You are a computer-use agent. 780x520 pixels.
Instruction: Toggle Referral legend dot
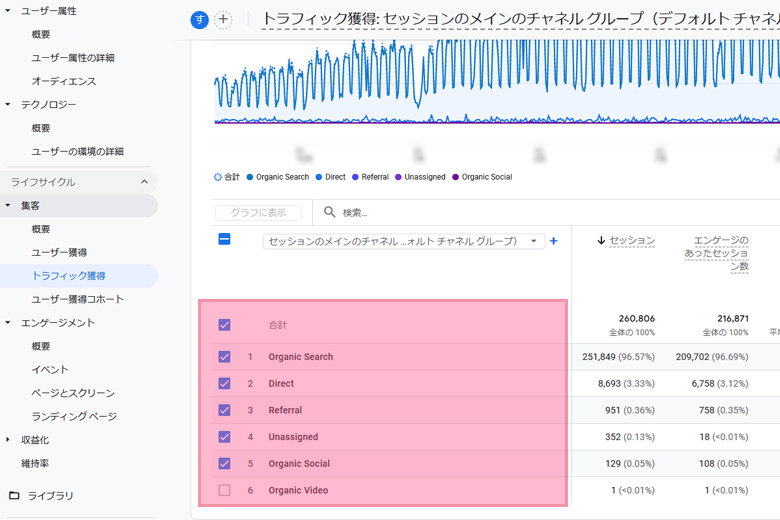tap(355, 177)
